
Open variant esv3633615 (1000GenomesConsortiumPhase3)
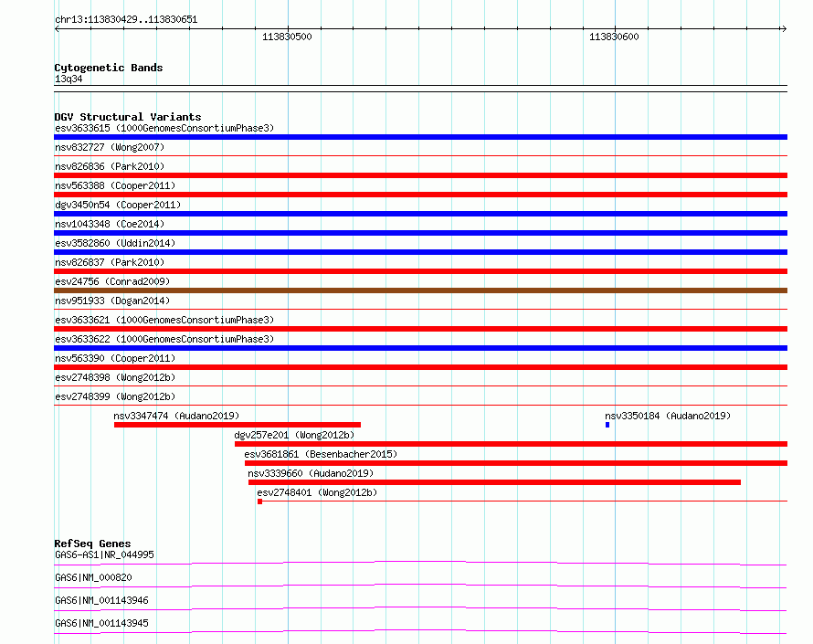(x=164, y=128)
